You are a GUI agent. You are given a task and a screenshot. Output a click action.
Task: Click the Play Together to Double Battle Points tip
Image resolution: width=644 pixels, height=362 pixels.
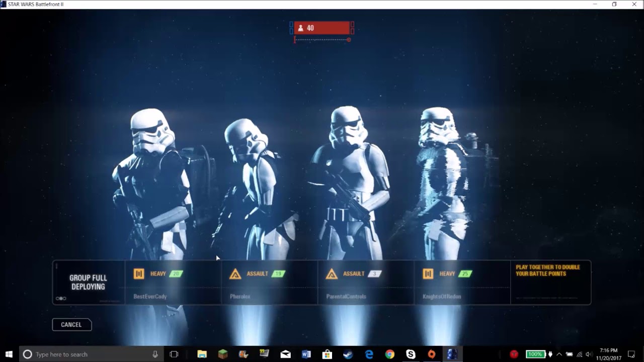pos(548,270)
